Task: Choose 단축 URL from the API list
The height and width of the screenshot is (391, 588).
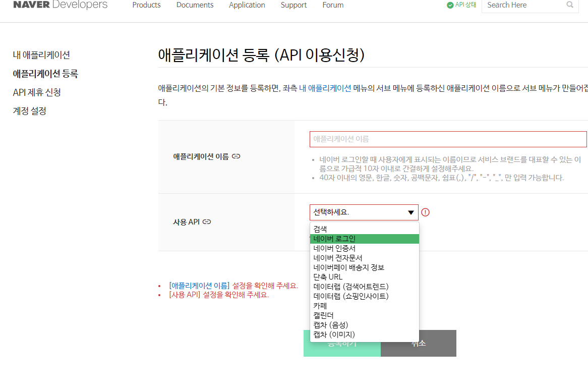Action: (365, 277)
